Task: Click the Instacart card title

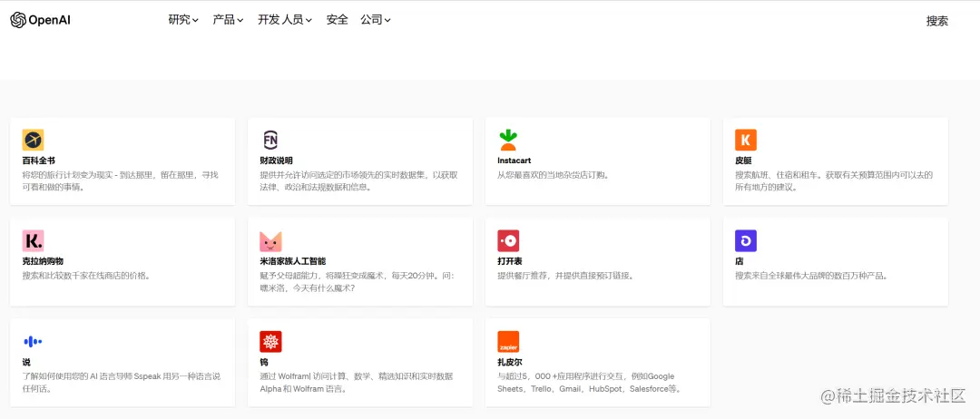Action: 514,161
